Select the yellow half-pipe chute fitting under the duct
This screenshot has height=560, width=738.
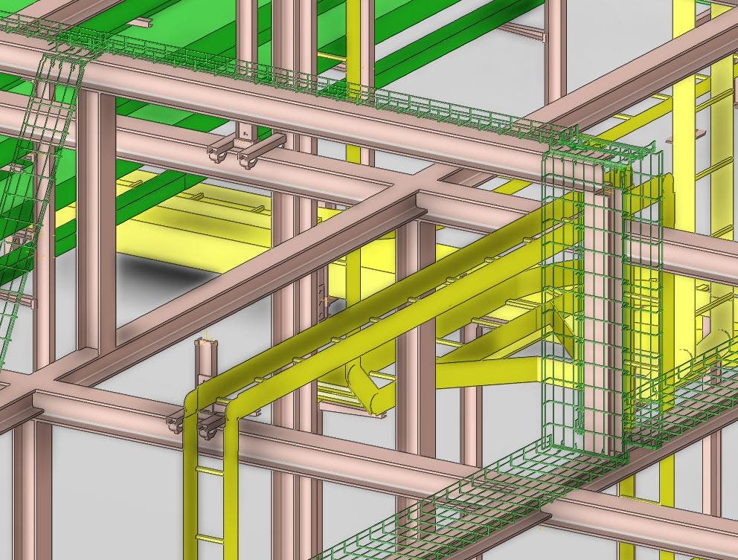pos(370,388)
